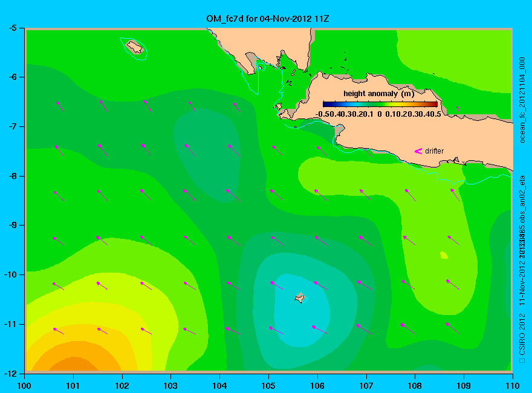Click the x-axis tick label 109
This screenshot has height=393, width=532.
click(x=464, y=386)
